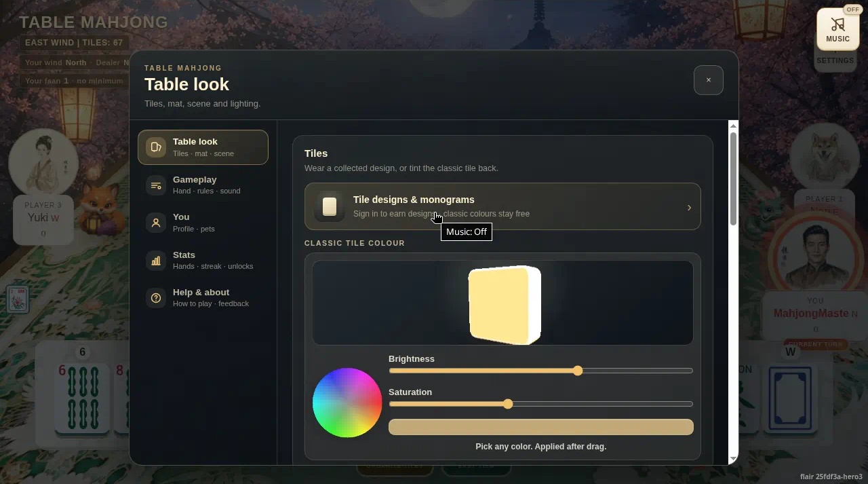Click the Brightness slider handle
868x484 pixels.
pos(578,371)
